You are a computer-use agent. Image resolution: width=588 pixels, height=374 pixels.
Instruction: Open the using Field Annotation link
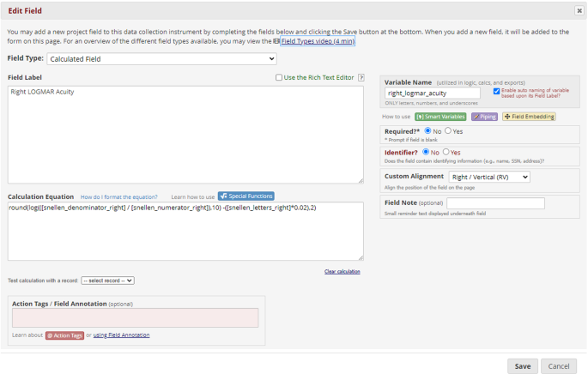(x=122, y=335)
